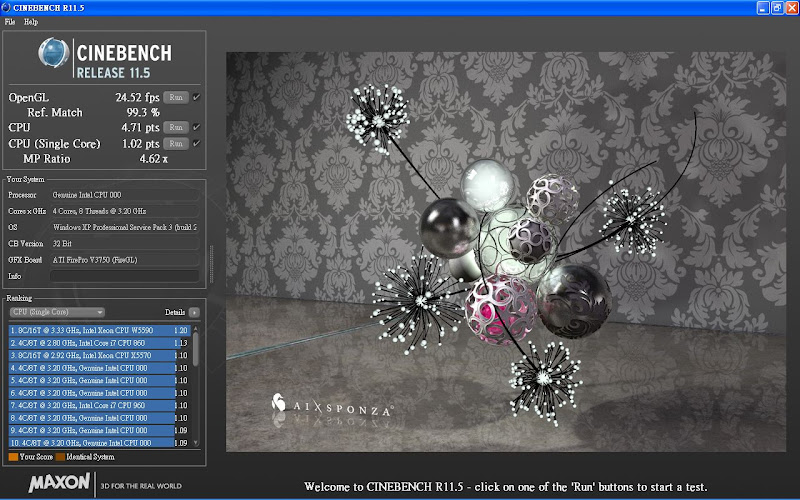The width and height of the screenshot is (800, 500).
Task: Open the Help menu
Action: point(31,22)
